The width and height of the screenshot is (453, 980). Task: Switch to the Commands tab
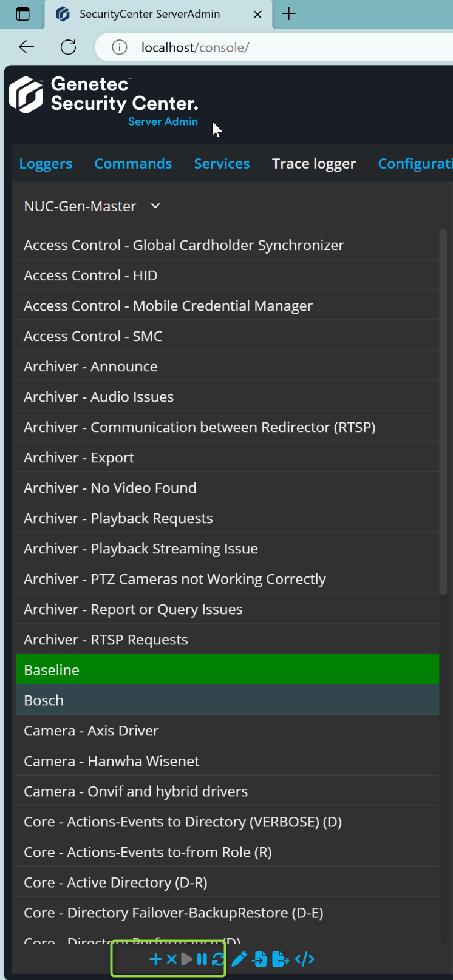[x=133, y=164]
